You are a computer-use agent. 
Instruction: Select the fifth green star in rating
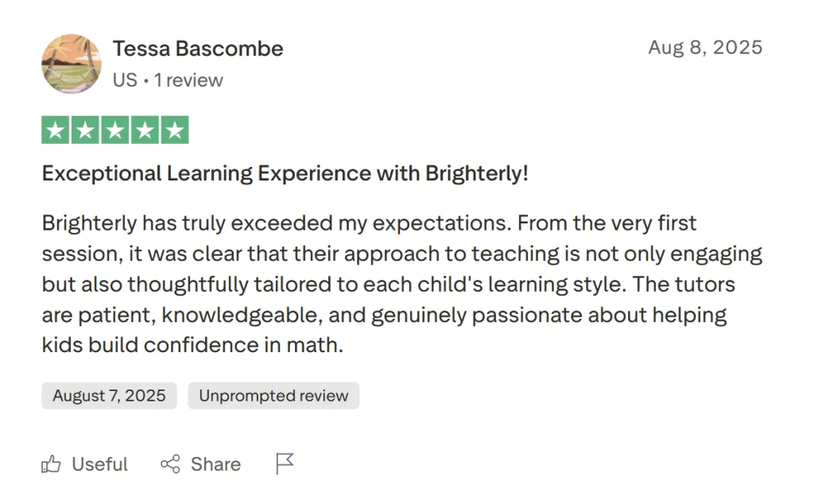tap(174, 129)
